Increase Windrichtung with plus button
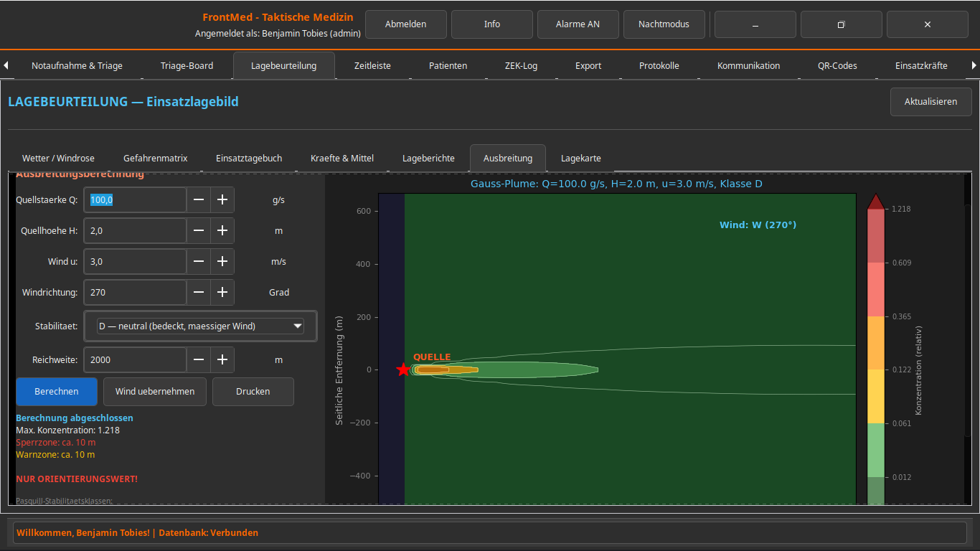 point(222,293)
